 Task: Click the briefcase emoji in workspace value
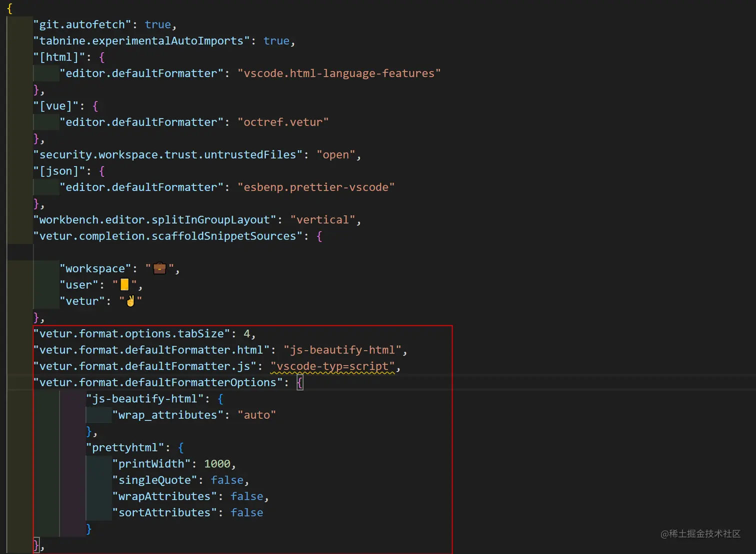point(159,268)
